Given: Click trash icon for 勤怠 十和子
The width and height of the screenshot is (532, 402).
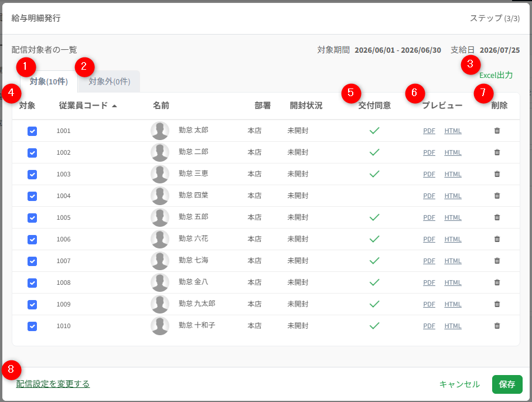Looking at the screenshot, I should coord(497,326).
